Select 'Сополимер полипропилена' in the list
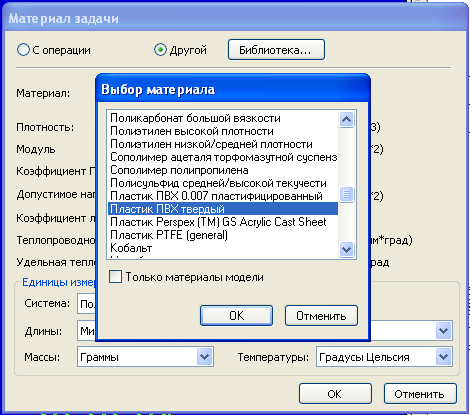The width and height of the screenshot is (470, 415). click(223, 170)
